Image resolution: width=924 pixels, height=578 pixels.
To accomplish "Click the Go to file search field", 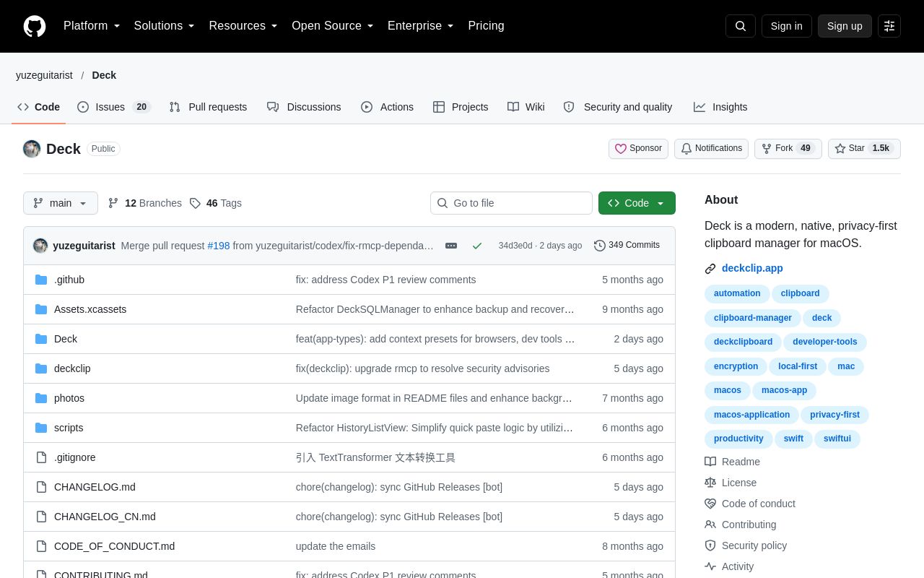I will pyautogui.click(x=511, y=203).
